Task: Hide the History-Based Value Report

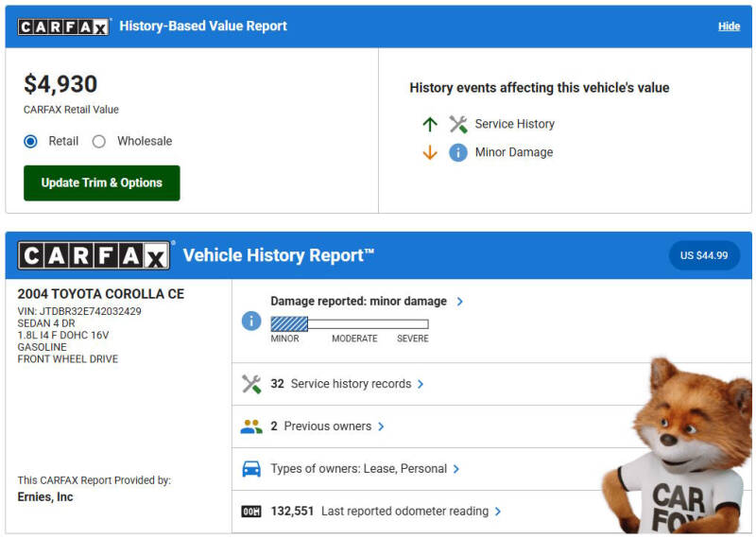Action: tap(729, 26)
